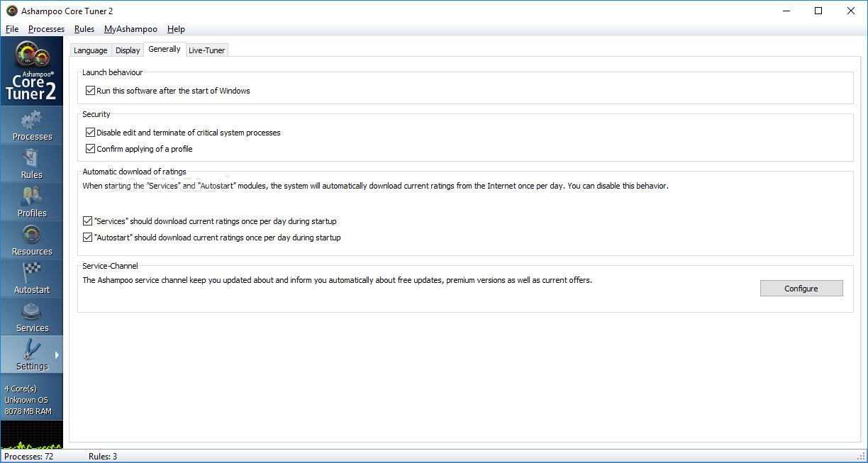The height and width of the screenshot is (463, 868).
Task: Open the Help menu
Action: (176, 29)
